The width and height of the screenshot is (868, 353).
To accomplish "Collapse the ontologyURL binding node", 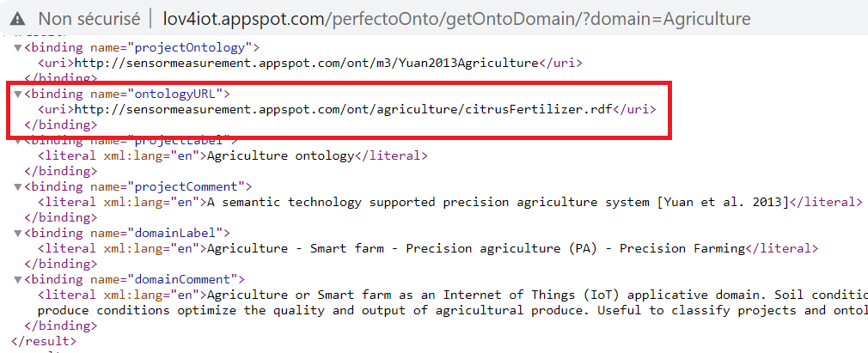I will (18, 94).
